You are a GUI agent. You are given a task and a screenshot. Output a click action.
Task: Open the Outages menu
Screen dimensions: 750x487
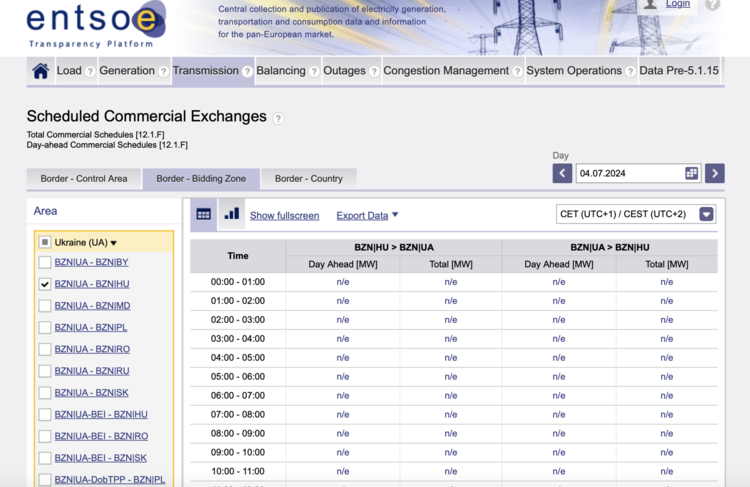pyautogui.click(x=344, y=71)
